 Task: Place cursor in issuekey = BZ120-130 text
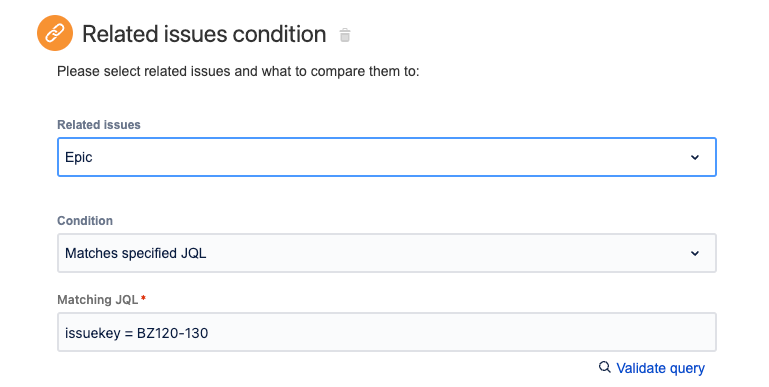pos(136,333)
